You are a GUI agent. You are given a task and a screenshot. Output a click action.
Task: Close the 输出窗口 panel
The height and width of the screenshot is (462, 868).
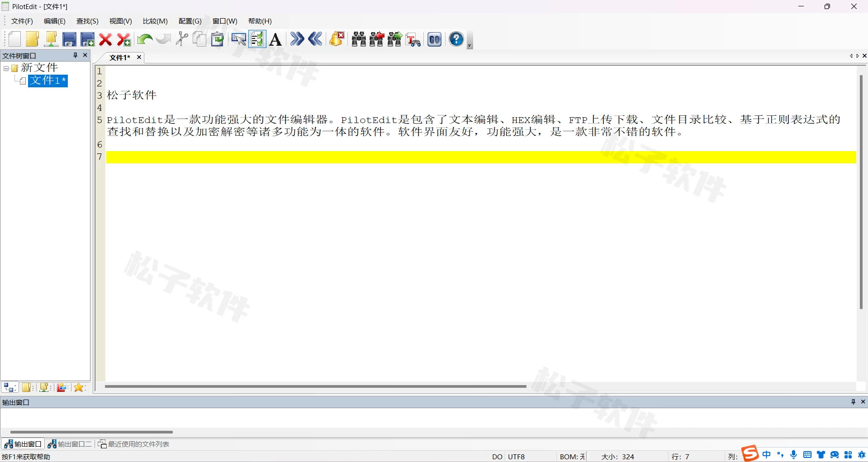(x=863, y=402)
